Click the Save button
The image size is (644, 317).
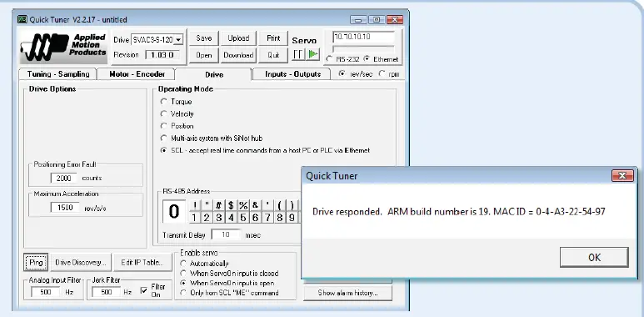[204, 38]
